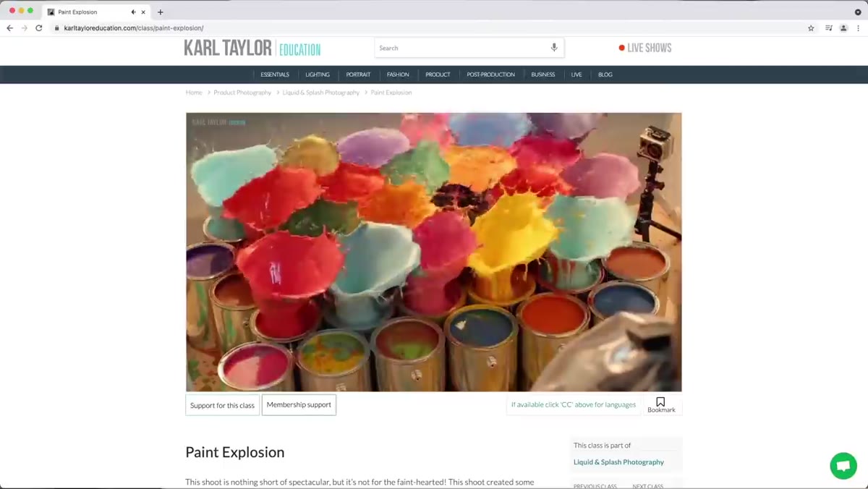Open Liquid & Splash Photography sidebar link

pyautogui.click(x=618, y=462)
